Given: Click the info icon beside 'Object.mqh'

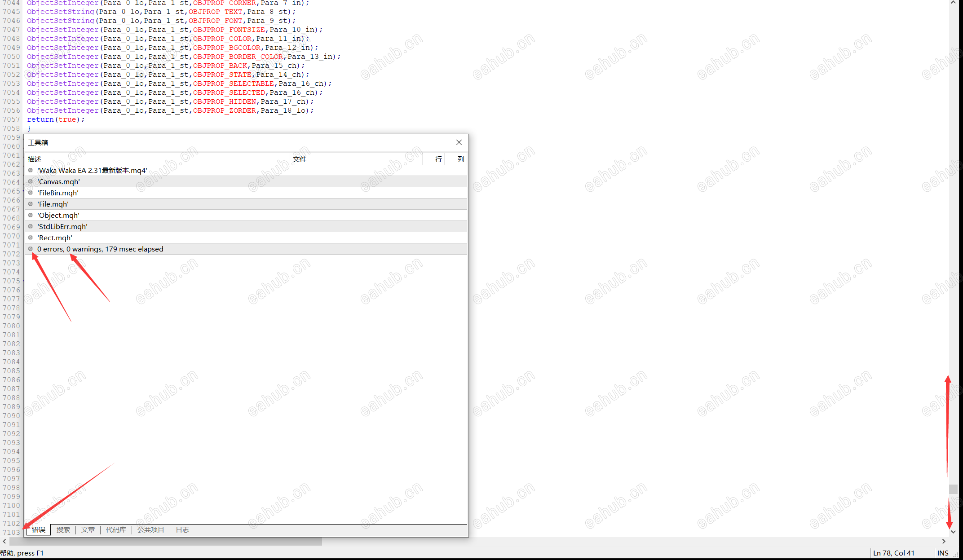Looking at the screenshot, I should pos(31,215).
